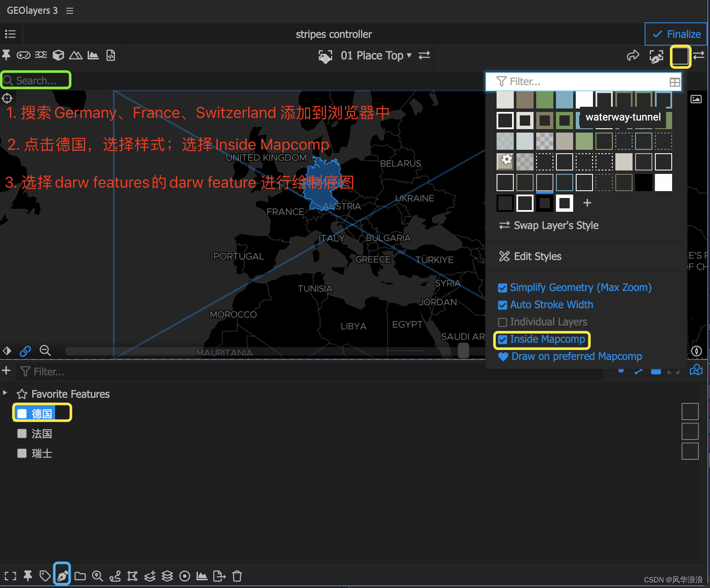Click the gamepad controller icon
710x588 pixels.
point(23,55)
